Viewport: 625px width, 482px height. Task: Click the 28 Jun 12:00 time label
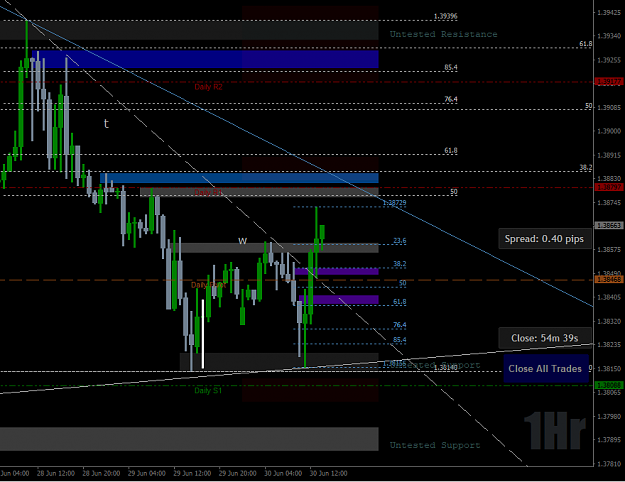[x=56, y=473]
